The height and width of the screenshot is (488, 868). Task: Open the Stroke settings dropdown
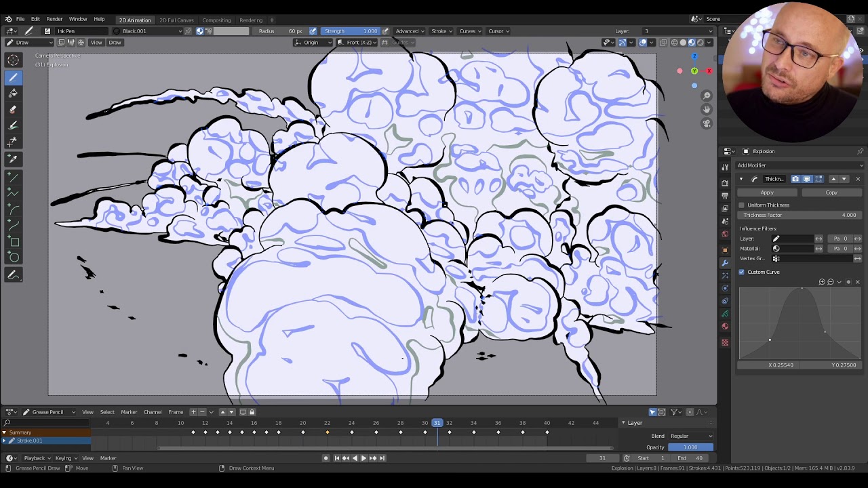point(441,31)
